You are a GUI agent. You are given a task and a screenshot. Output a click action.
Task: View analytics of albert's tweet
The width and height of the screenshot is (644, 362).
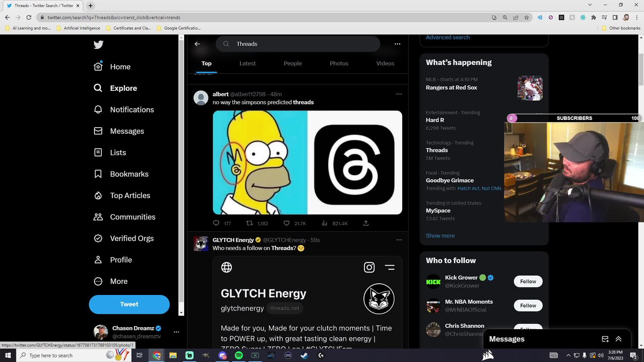(324, 223)
